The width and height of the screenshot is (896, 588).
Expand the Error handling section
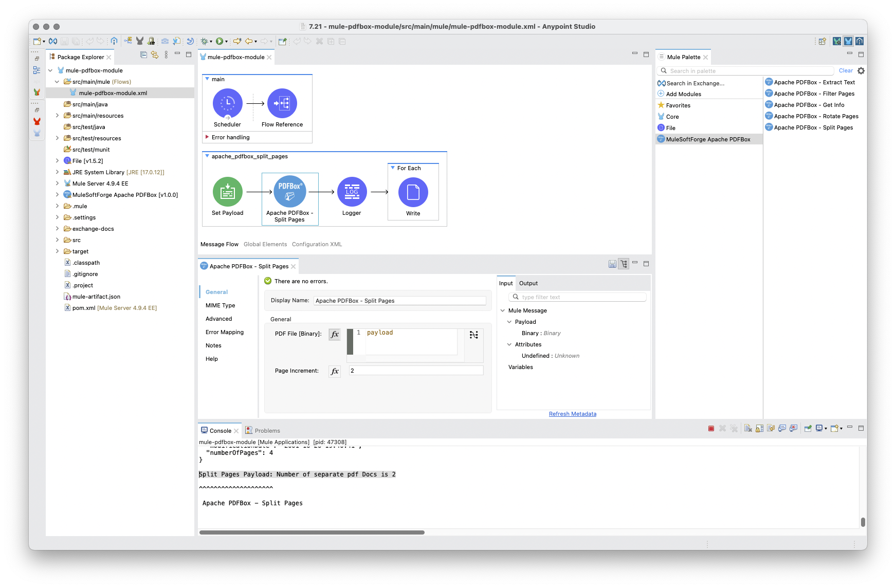207,137
